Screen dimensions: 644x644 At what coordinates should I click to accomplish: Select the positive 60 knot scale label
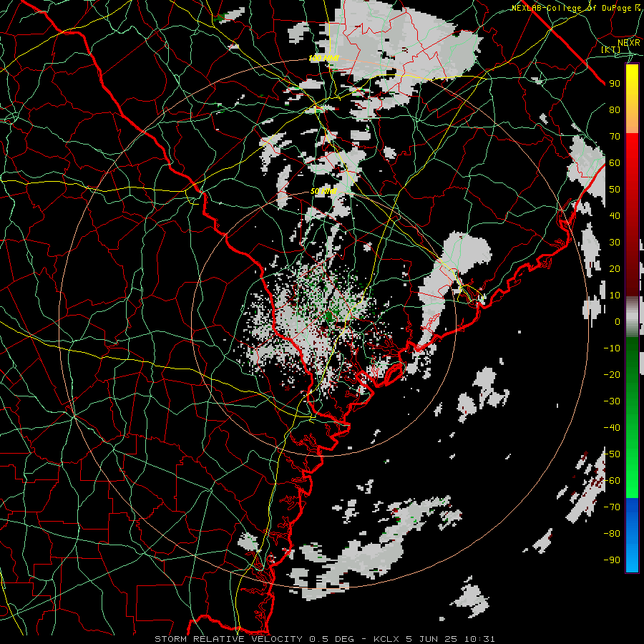click(x=615, y=163)
